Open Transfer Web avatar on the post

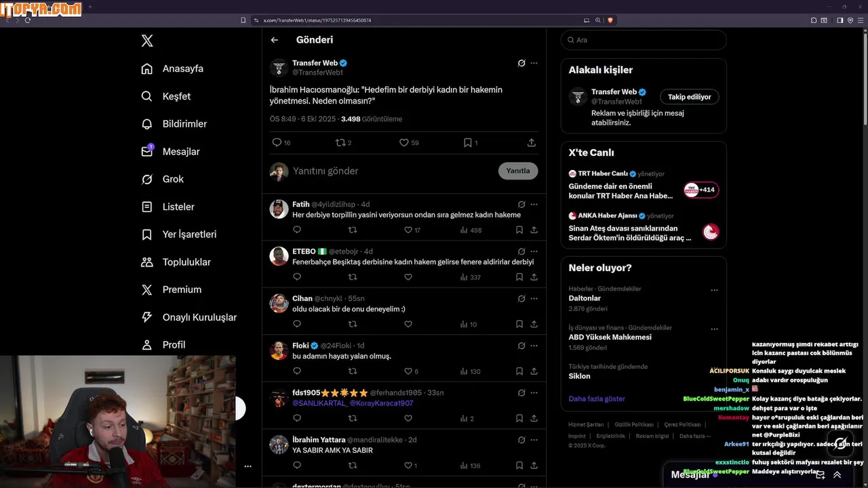tap(279, 68)
